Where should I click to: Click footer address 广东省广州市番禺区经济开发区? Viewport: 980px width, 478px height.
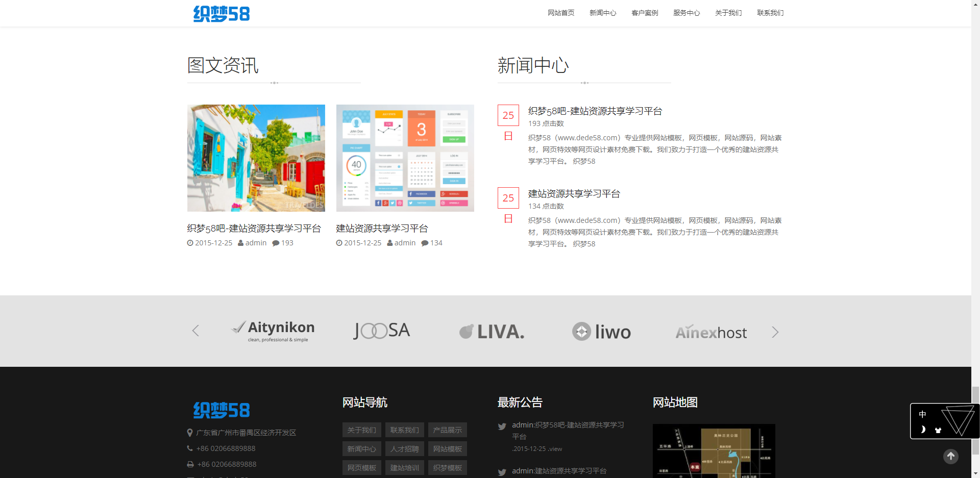click(x=246, y=433)
